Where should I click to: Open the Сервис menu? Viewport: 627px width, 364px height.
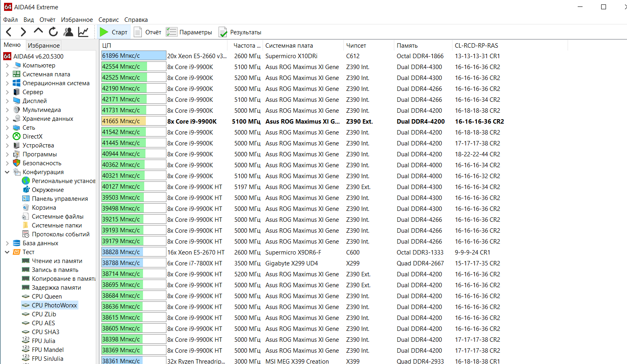coord(109,19)
